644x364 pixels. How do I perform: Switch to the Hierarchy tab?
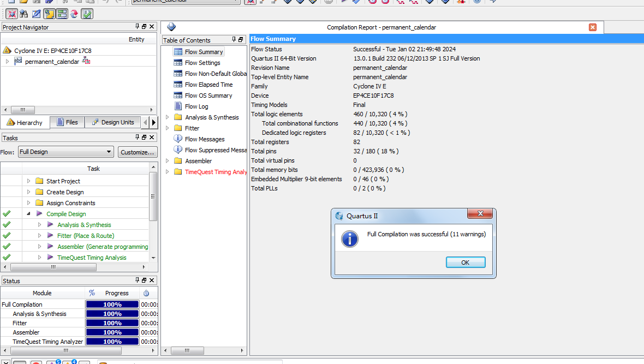pyautogui.click(x=25, y=122)
